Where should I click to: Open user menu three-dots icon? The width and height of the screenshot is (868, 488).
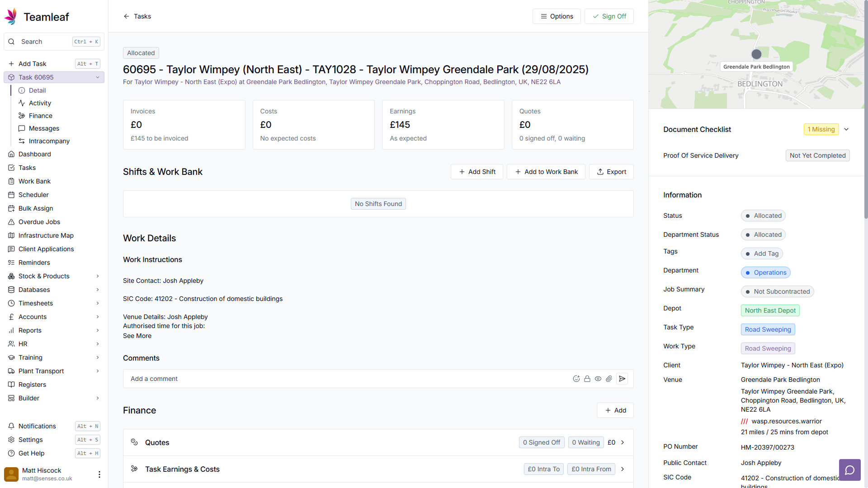pyautogui.click(x=99, y=474)
